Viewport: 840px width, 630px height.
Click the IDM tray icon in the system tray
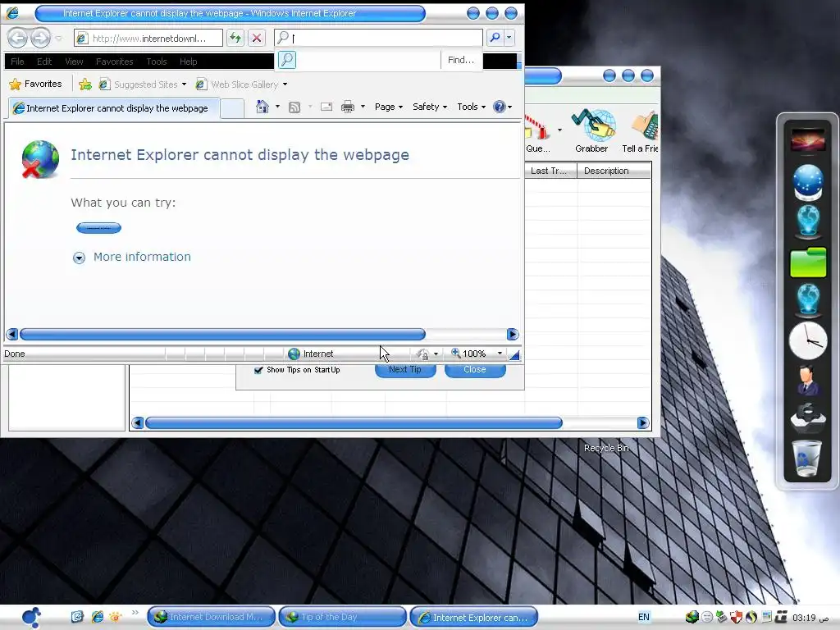[692, 617]
